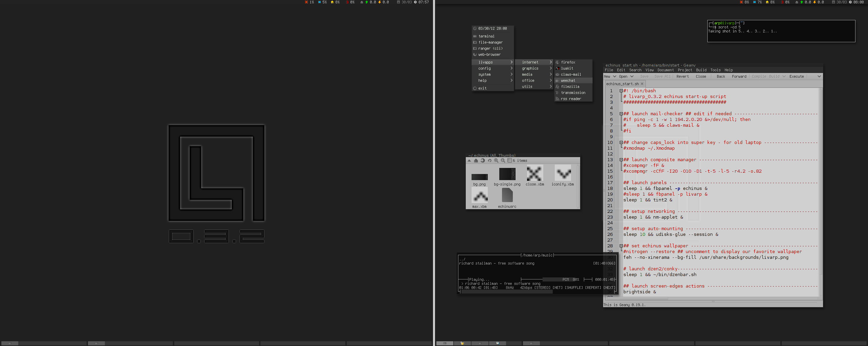Screen dimensions: 868x346
Task: Click the home icon in file browser
Action: [x=476, y=160]
